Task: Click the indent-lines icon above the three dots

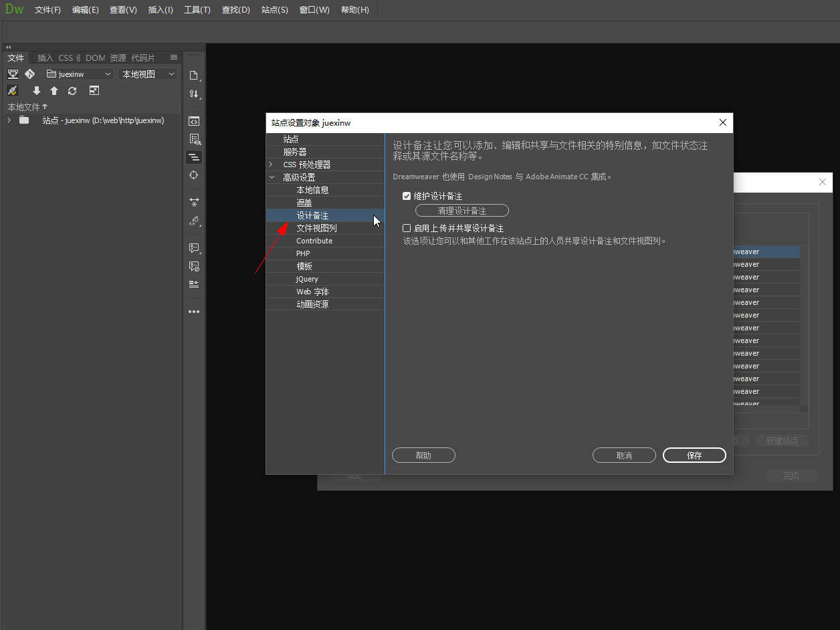Action: (194, 284)
